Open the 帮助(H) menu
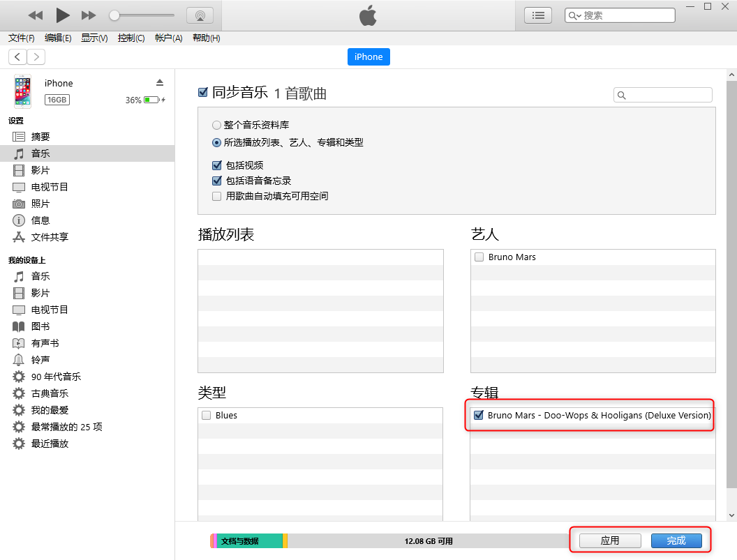 (x=207, y=38)
